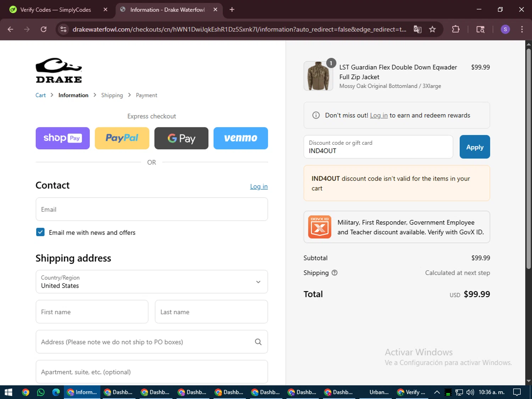
Task: Launch Chrome from taskbar
Action: click(26, 392)
